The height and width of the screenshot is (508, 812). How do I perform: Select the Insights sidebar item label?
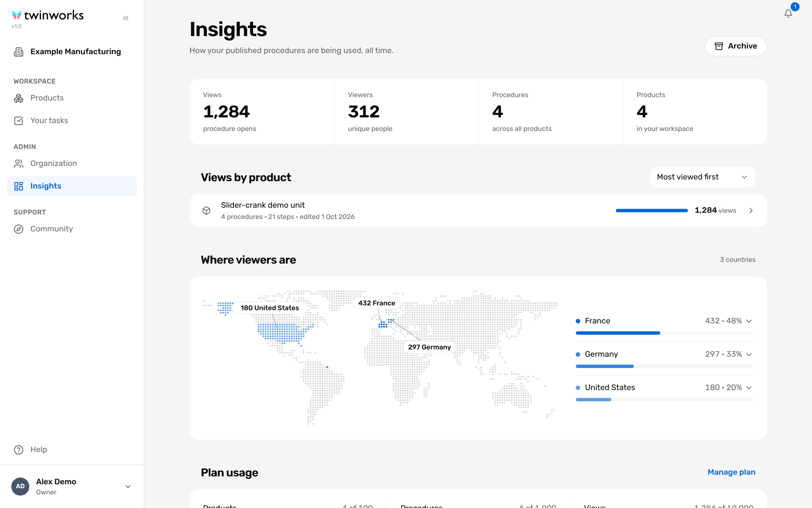point(46,186)
